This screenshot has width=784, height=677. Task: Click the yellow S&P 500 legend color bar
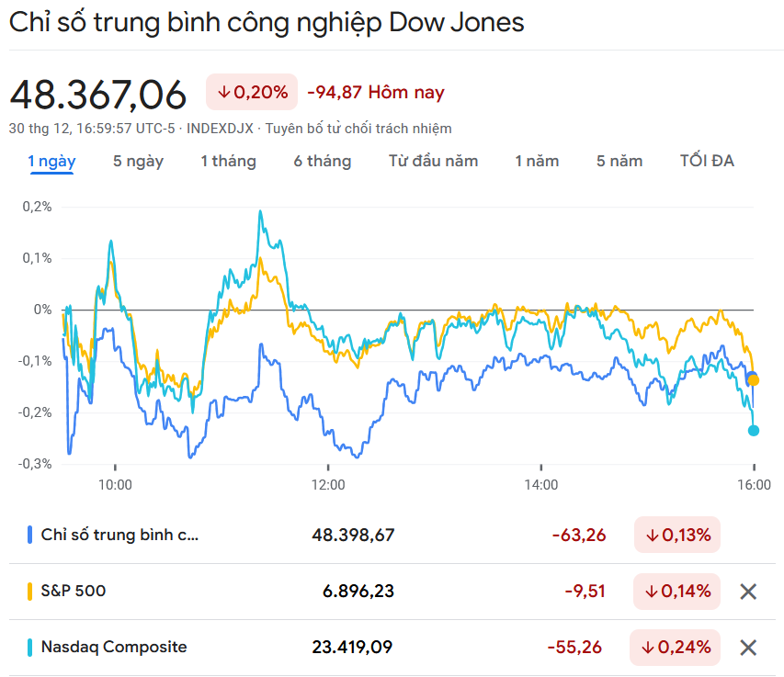coord(30,591)
